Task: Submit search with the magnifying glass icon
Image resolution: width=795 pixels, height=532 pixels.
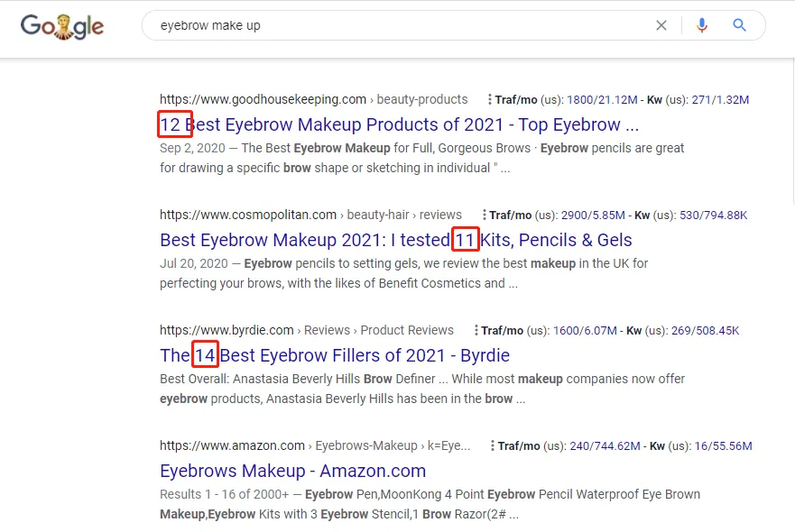Action: (x=740, y=25)
